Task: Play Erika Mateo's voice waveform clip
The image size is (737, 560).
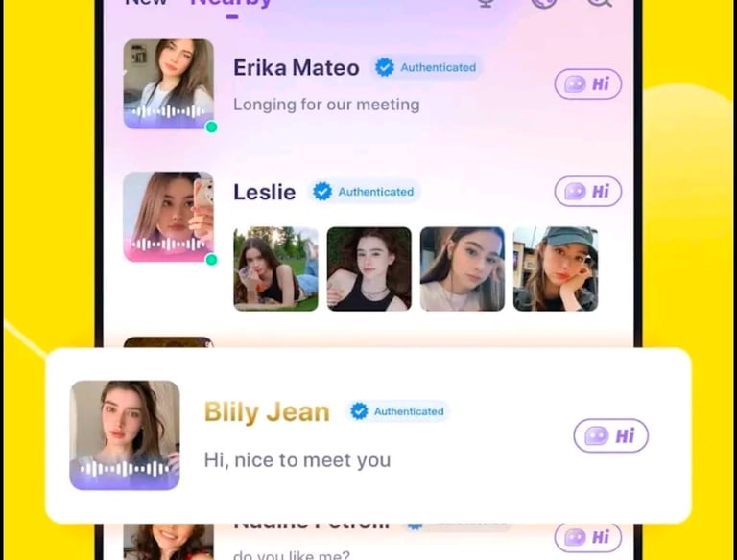Action: pos(168,112)
